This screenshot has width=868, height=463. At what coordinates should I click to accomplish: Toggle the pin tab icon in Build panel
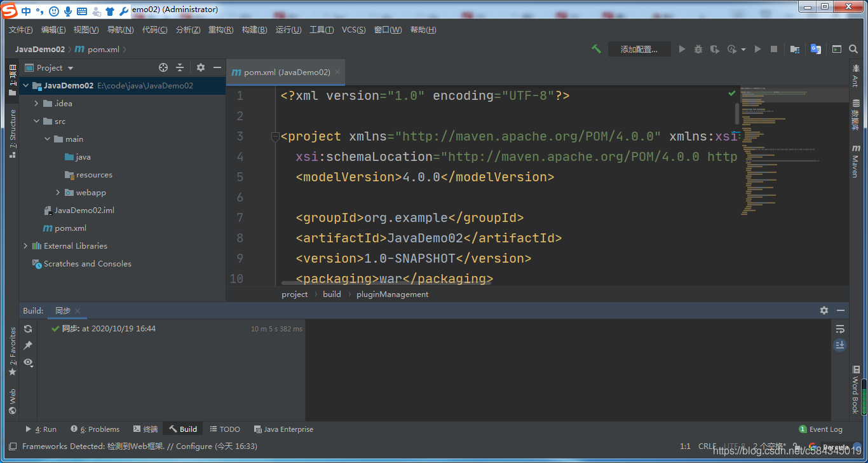tap(28, 345)
